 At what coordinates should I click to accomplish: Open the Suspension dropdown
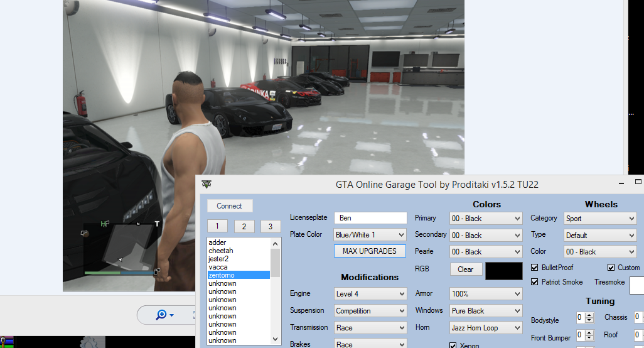point(370,311)
